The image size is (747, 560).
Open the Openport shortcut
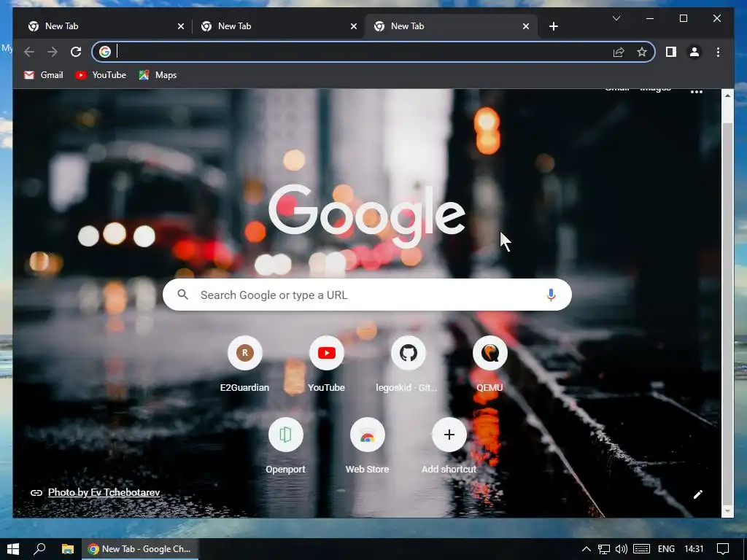click(x=285, y=446)
